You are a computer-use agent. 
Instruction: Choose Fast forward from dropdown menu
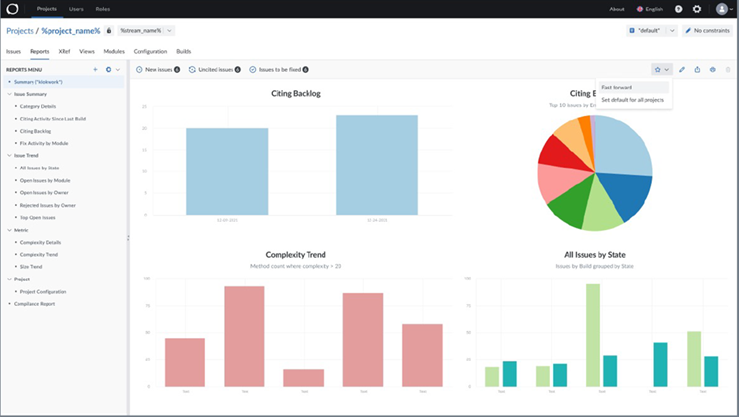pos(633,87)
